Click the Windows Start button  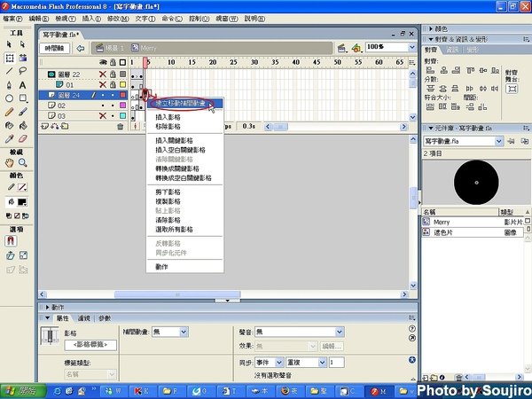(x=23, y=391)
